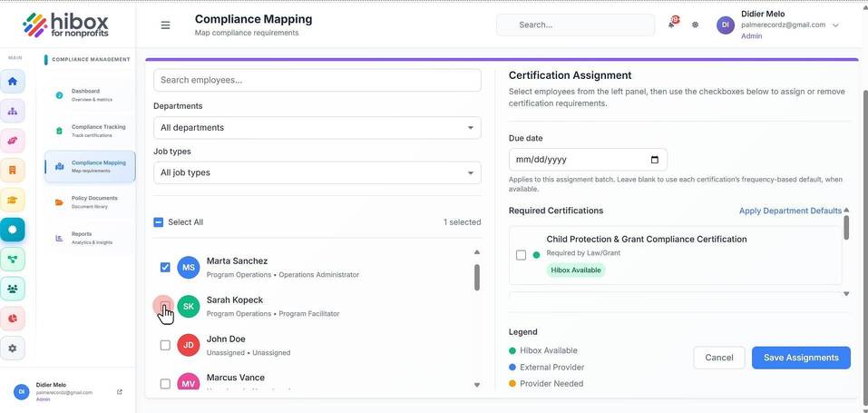This screenshot has width=868, height=413.
Task: Toggle the Select All checkbox
Action: (159, 222)
